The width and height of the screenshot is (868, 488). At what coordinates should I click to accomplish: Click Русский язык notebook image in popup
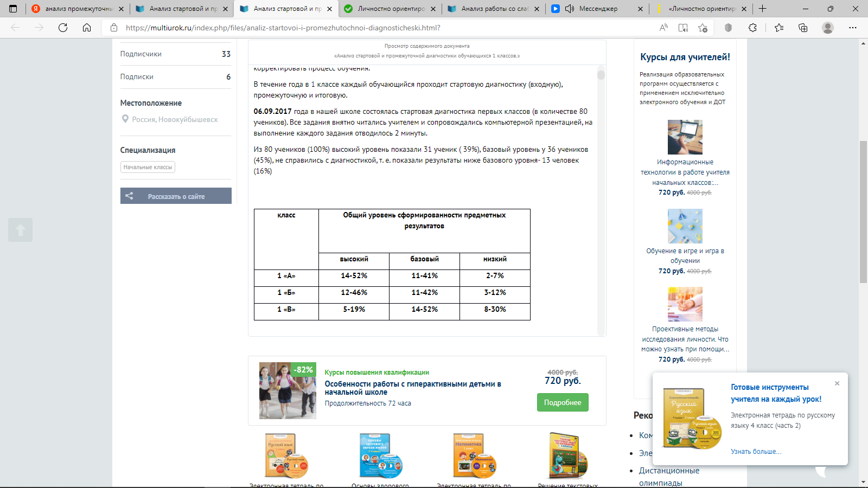(x=692, y=418)
